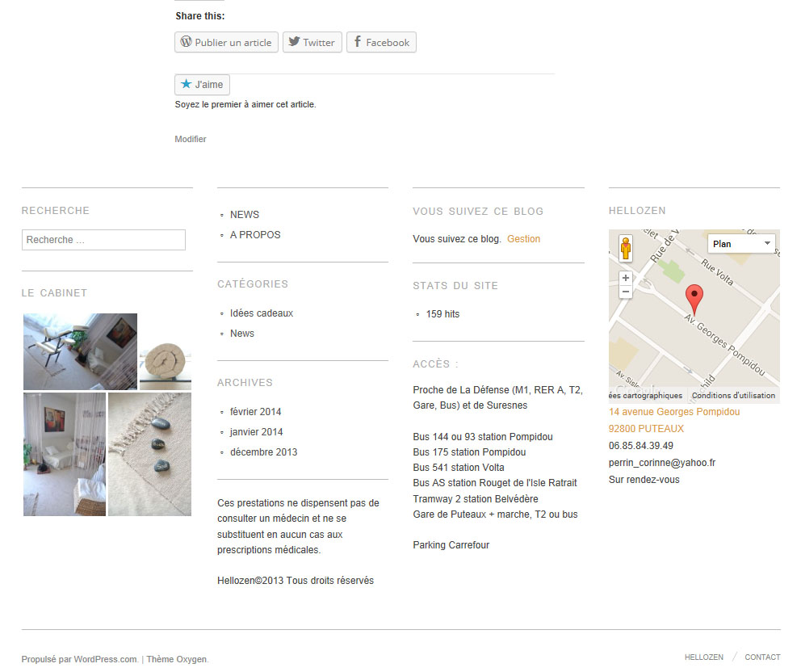This screenshot has width=801, height=672.
Task: Share the post on Twitter
Action: coord(312,43)
